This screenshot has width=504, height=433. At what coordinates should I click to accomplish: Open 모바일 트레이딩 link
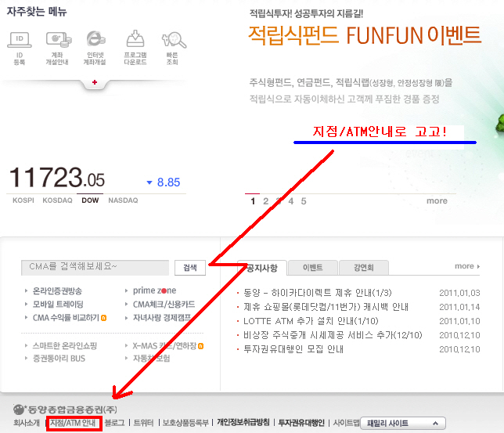pyautogui.click(x=58, y=305)
